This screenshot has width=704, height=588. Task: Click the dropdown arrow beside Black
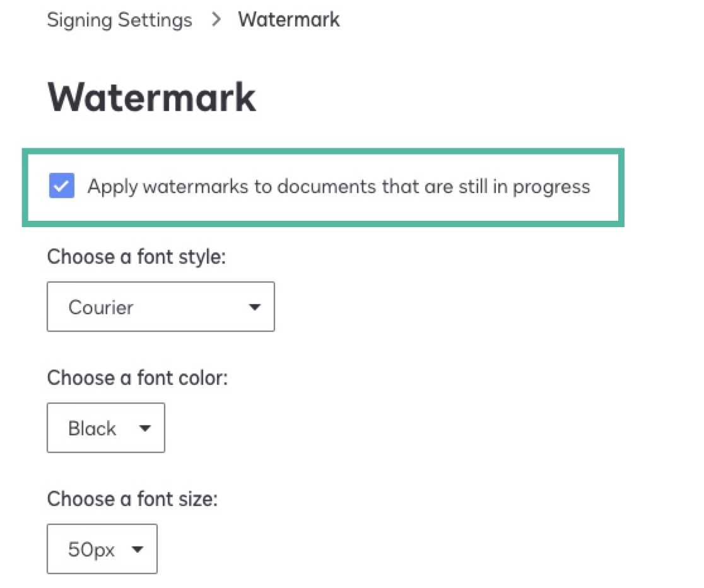click(144, 428)
